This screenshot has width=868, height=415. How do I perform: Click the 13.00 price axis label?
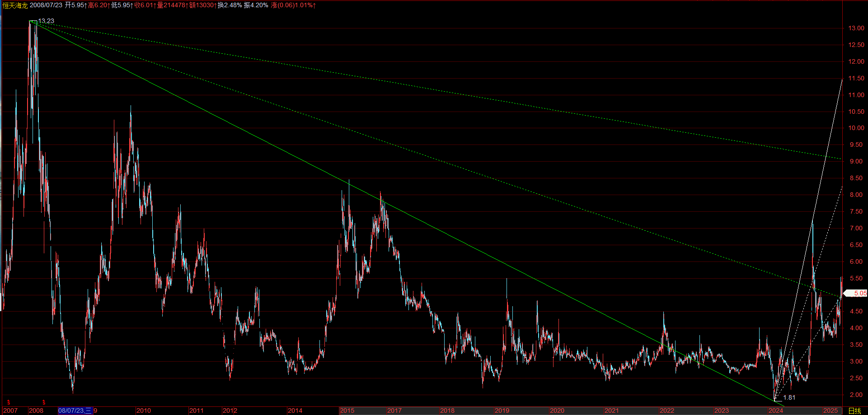click(x=856, y=28)
